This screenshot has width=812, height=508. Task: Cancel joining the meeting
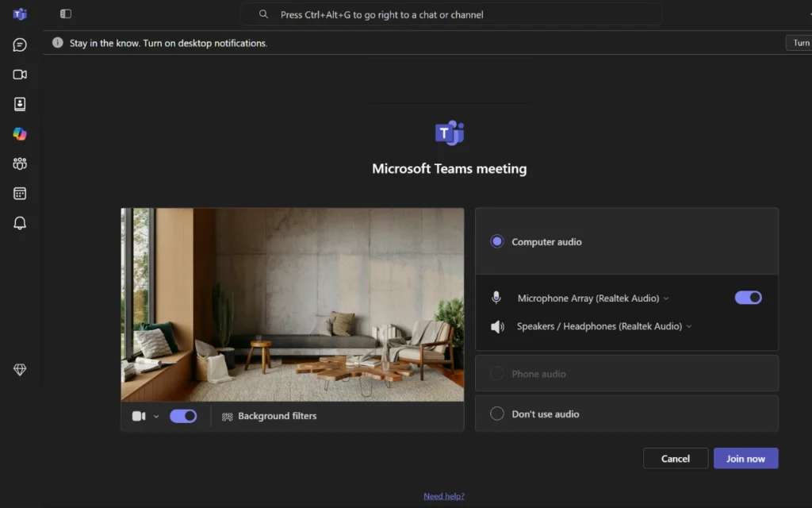(x=676, y=458)
